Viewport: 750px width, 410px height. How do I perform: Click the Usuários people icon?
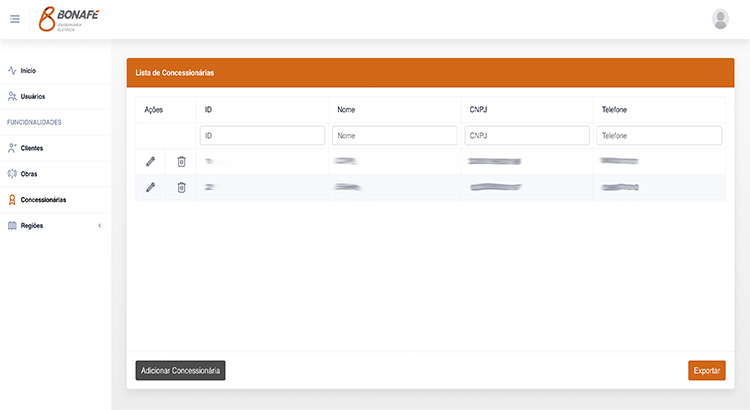12,96
